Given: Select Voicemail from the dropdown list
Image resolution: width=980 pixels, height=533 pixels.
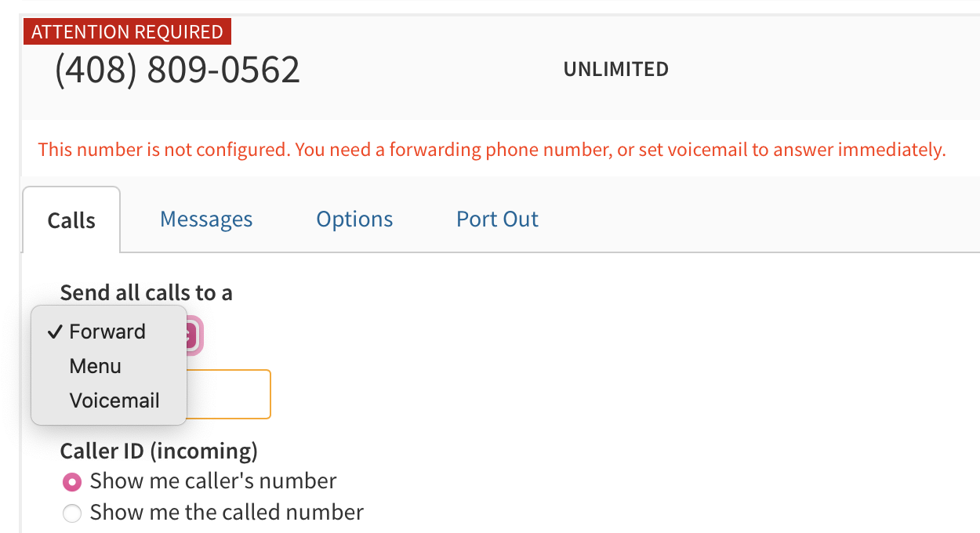Looking at the screenshot, I should point(114,401).
